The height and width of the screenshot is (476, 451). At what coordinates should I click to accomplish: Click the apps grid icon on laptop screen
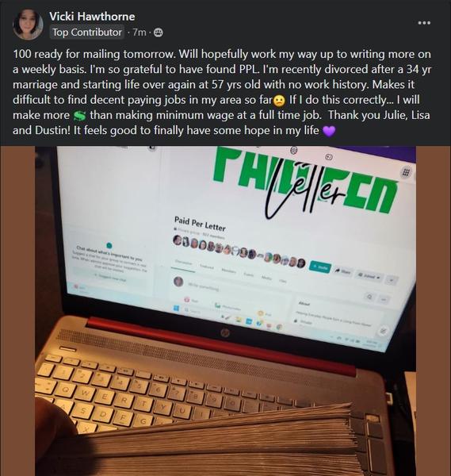tap(406, 172)
